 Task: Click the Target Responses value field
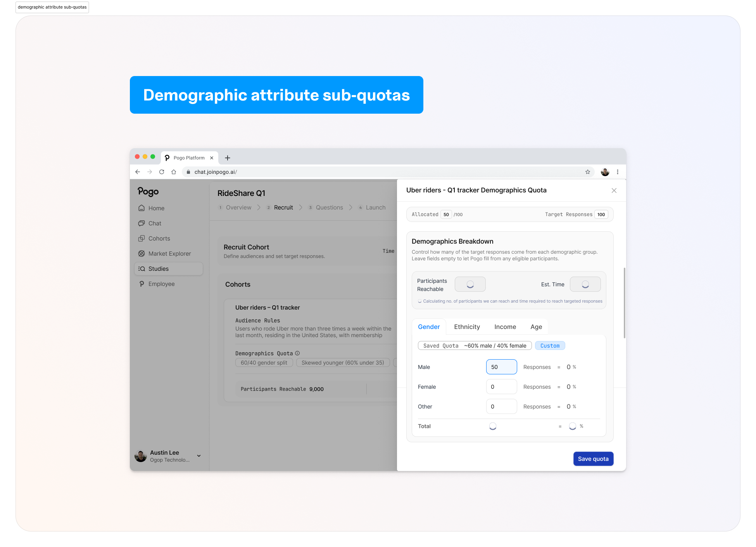pos(601,215)
